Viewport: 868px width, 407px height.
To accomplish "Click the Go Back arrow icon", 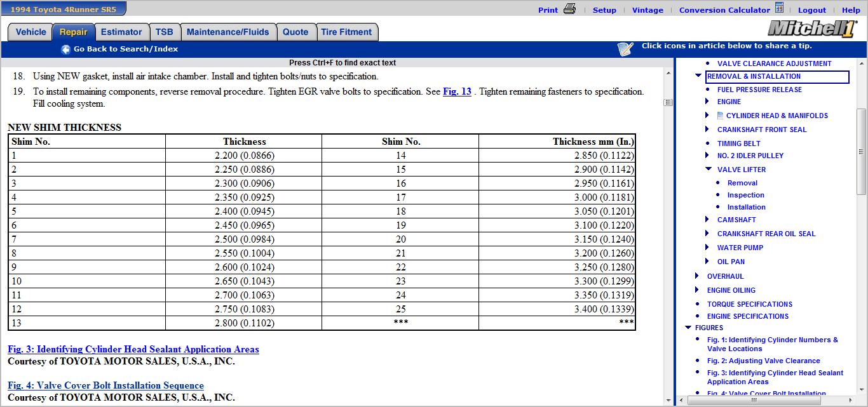I will tap(65, 50).
